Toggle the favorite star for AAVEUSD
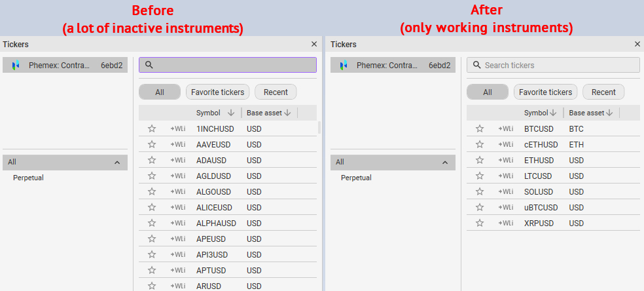644x291 pixels. (x=152, y=144)
